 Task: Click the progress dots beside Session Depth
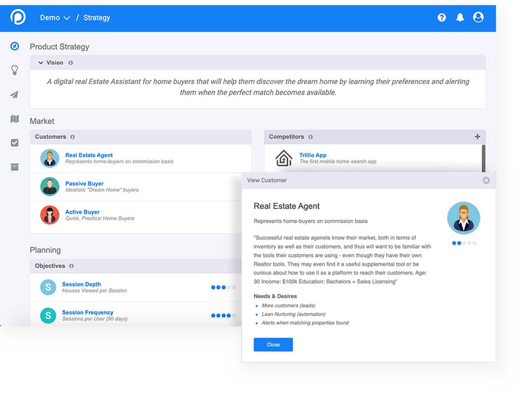coord(223,287)
